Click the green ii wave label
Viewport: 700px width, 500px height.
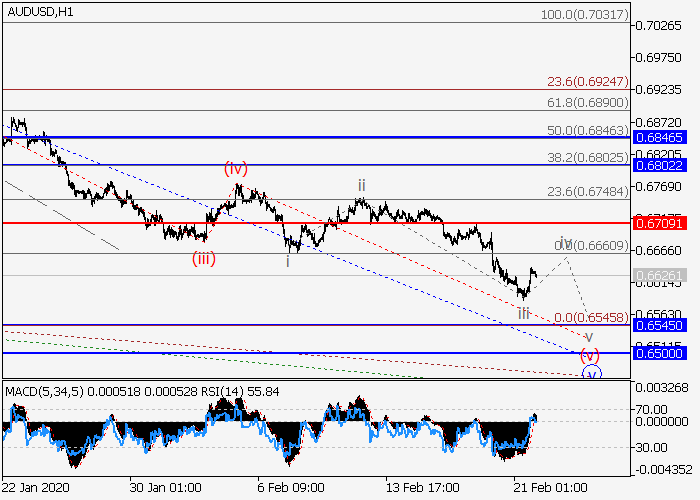coord(362,186)
